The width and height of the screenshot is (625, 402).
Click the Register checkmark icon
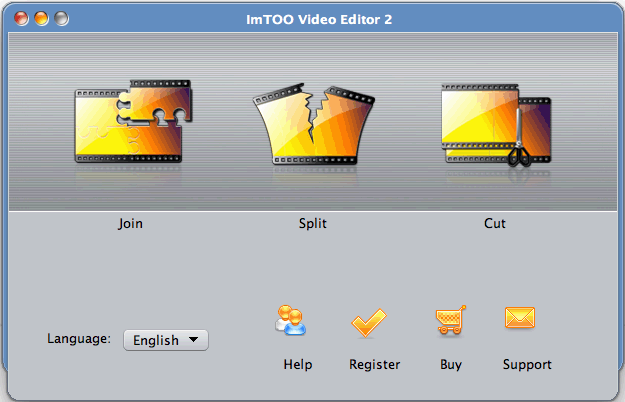point(369,322)
